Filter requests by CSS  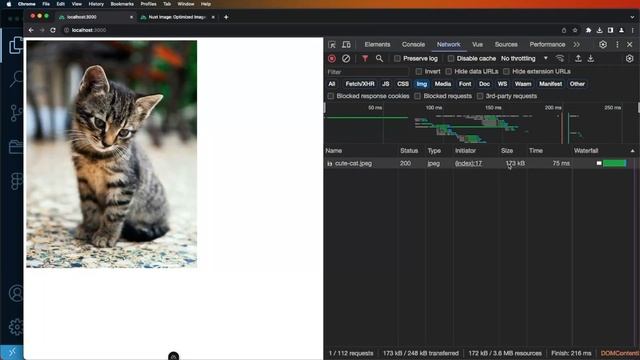pyautogui.click(x=403, y=84)
